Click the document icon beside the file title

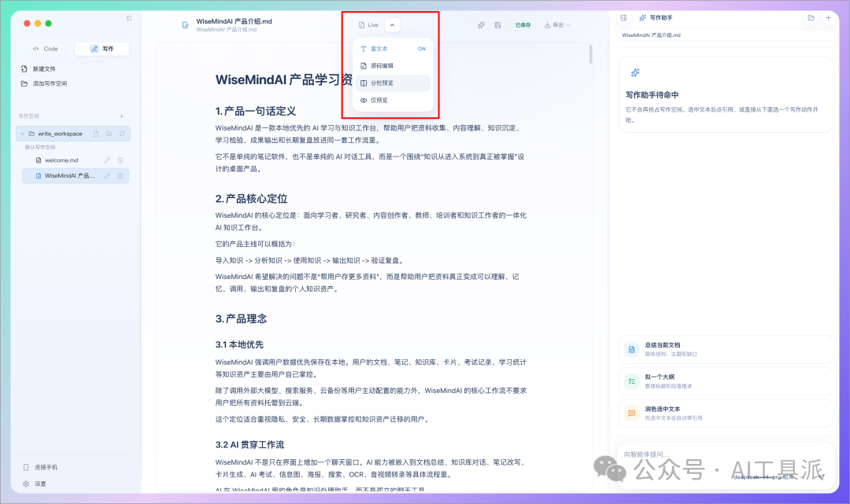(x=186, y=25)
